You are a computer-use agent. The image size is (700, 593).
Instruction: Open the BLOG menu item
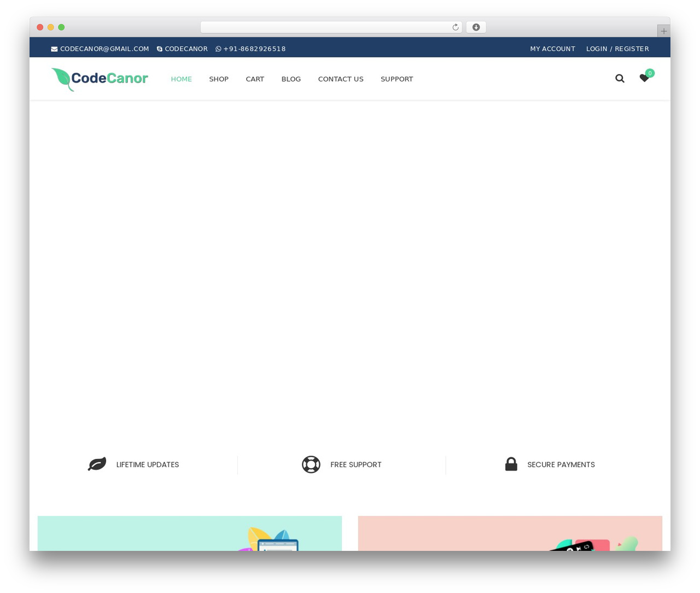(x=291, y=79)
